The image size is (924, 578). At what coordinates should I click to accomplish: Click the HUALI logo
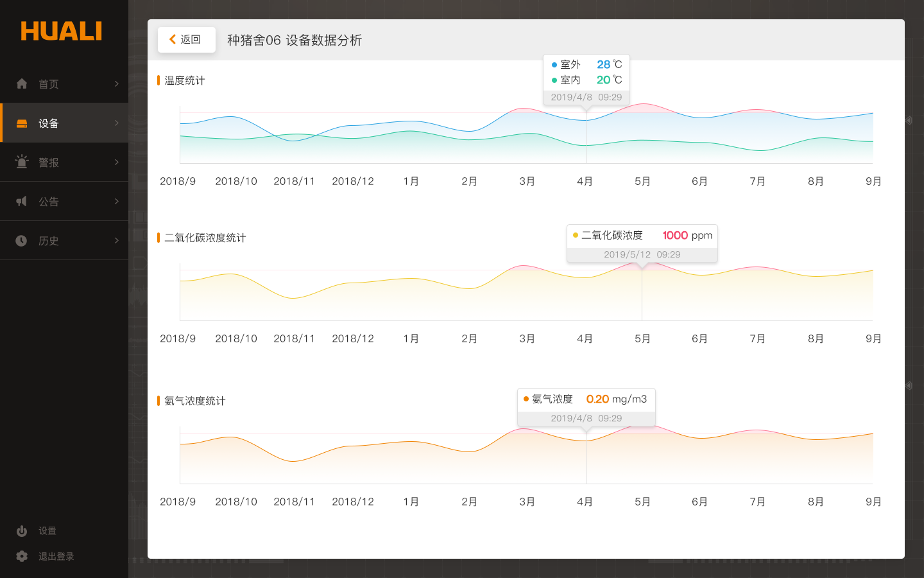[62, 31]
